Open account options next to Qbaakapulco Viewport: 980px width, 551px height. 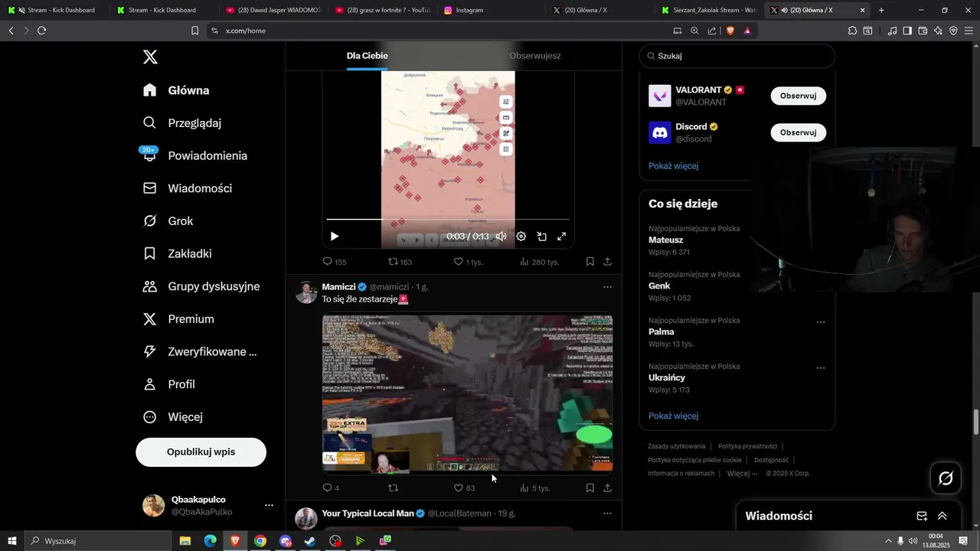tap(269, 505)
